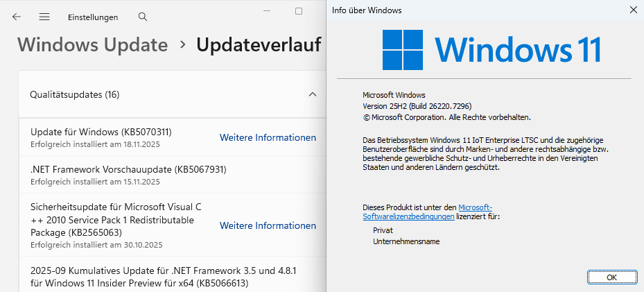This screenshot has width=644, height=292.
Task: Click the Privat licensee name
Action: coord(383,230)
